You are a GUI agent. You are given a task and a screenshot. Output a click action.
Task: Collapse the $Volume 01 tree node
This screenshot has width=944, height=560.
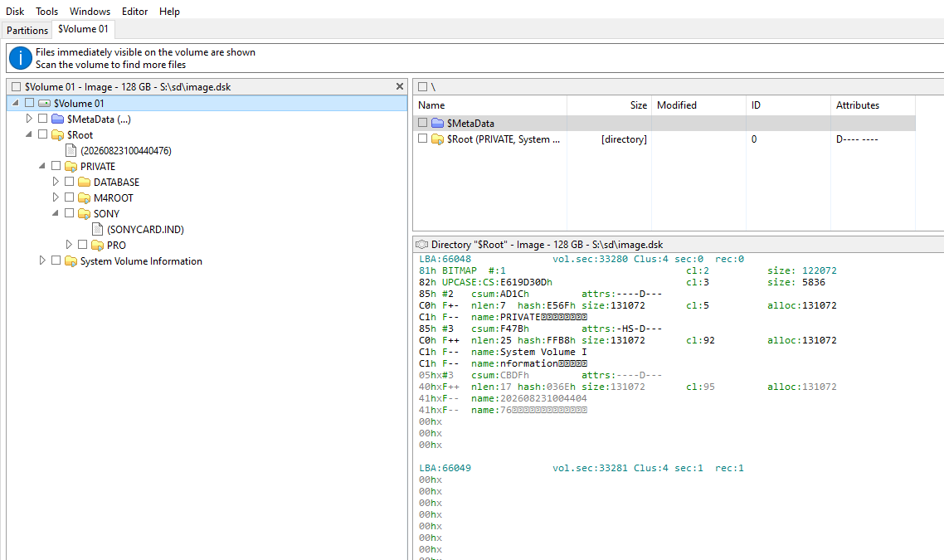(x=16, y=103)
